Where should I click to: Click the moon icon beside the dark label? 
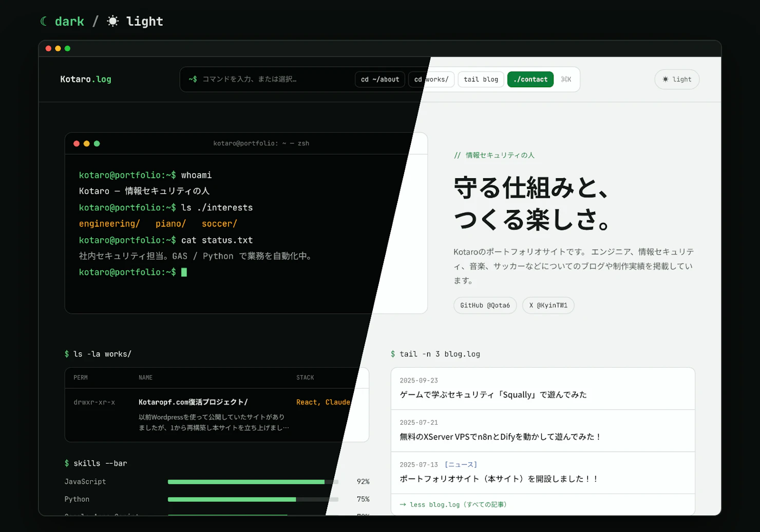coord(44,21)
